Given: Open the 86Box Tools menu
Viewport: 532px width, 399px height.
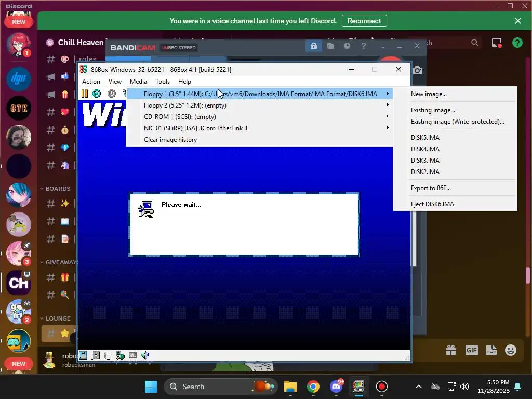Looking at the screenshot, I should tap(163, 82).
